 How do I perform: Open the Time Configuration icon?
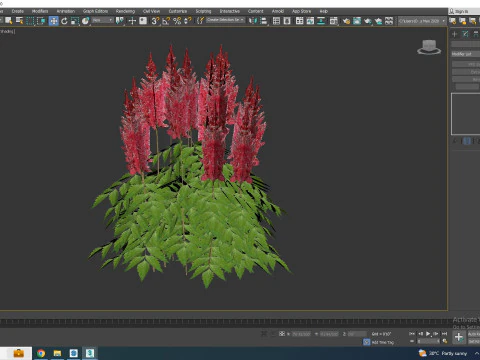point(445,341)
